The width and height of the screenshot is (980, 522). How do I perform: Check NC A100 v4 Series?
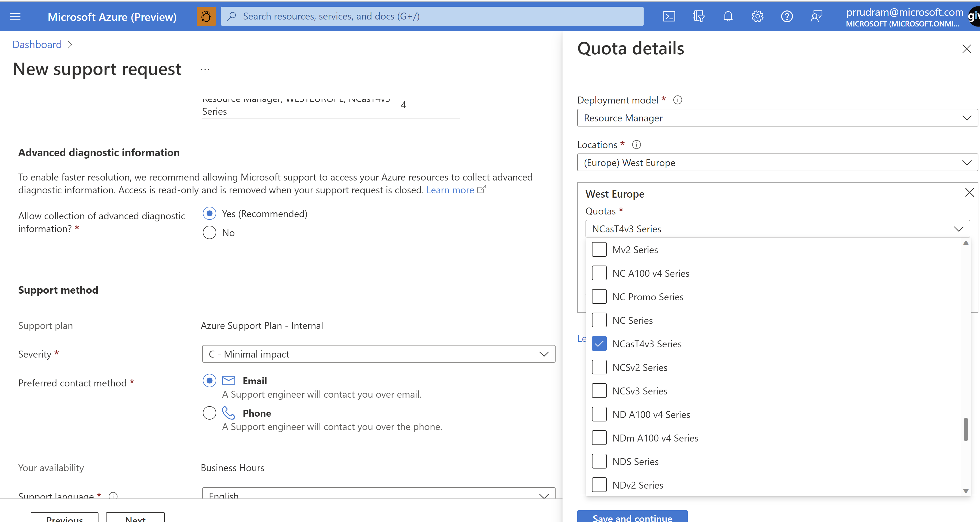[x=599, y=273]
